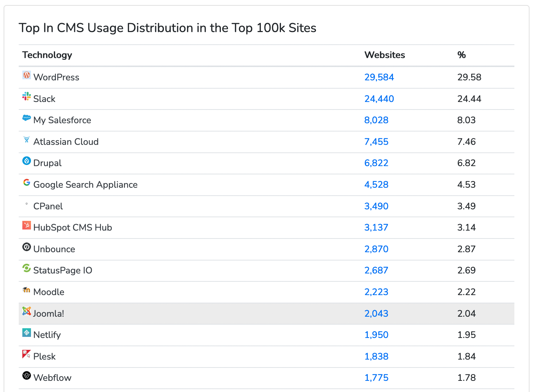Select the Slack technology name
The width and height of the screenshot is (536, 392).
pyautogui.click(x=44, y=99)
